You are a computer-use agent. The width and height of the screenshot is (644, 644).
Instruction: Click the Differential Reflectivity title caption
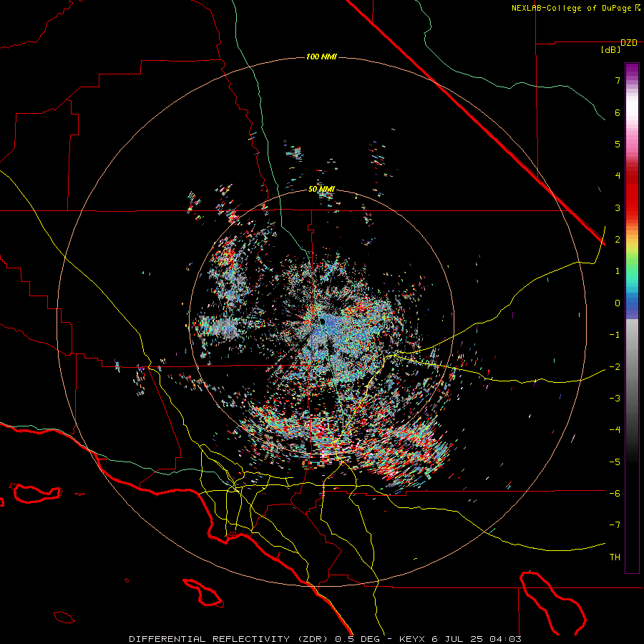(x=325, y=639)
